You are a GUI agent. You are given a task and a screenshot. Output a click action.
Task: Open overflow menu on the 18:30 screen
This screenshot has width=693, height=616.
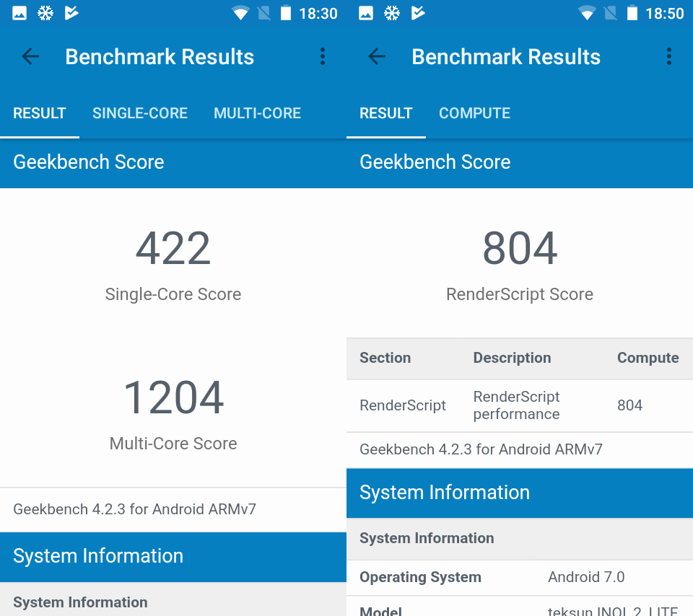pyautogui.click(x=322, y=57)
